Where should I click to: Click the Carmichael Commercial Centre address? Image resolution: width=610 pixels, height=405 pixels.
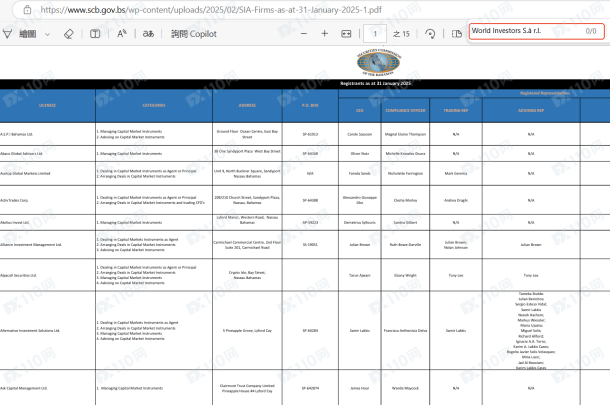pos(247,245)
